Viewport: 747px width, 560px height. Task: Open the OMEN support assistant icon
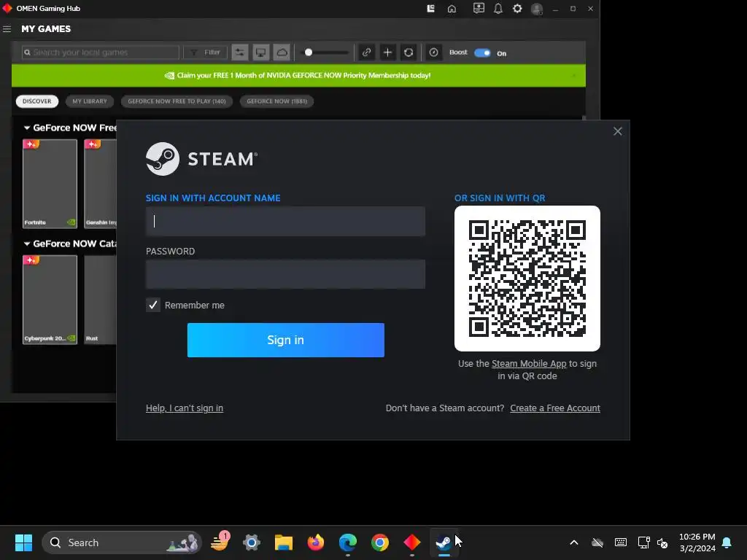point(479,9)
